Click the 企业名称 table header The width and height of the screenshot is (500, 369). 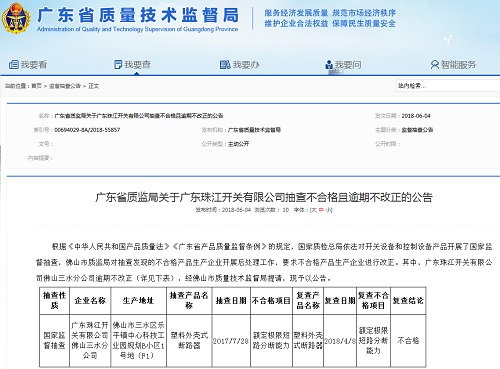90,300
